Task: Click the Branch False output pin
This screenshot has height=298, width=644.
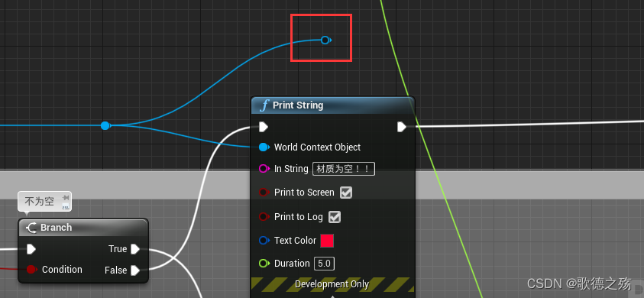Action: tap(135, 270)
